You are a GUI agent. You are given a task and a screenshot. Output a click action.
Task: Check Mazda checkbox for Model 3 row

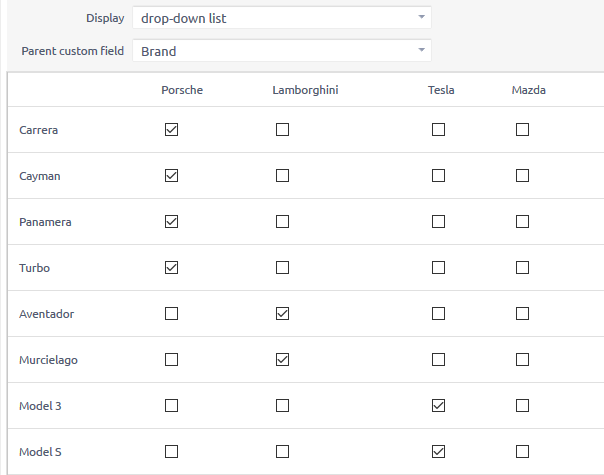point(522,406)
